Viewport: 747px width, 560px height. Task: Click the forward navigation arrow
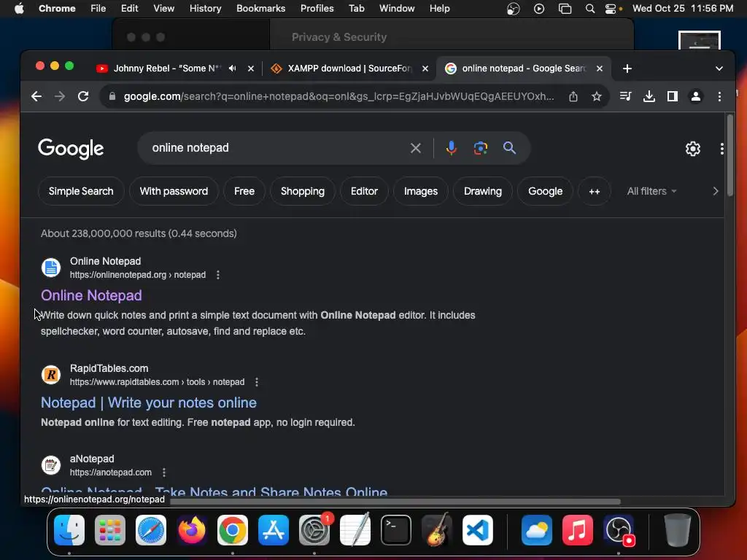[60, 97]
